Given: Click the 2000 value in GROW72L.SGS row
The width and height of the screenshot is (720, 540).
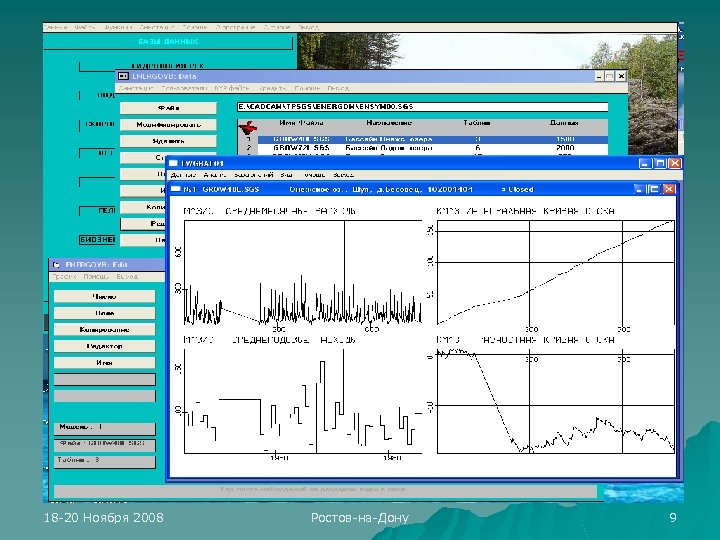Looking at the screenshot, I should (x=565, y=148).
